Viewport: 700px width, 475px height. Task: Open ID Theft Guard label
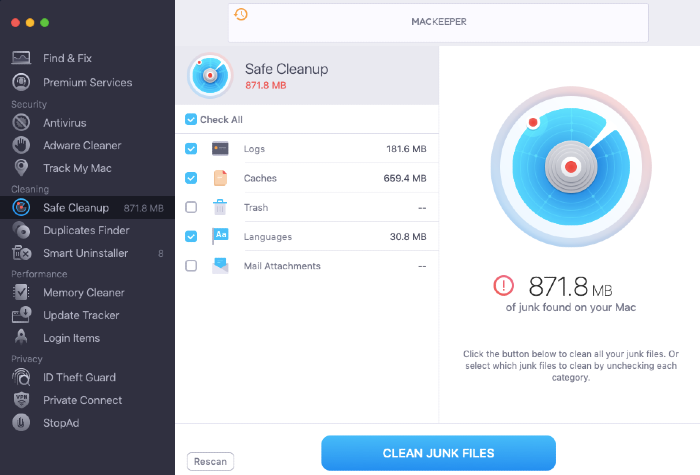coord(79,377)
